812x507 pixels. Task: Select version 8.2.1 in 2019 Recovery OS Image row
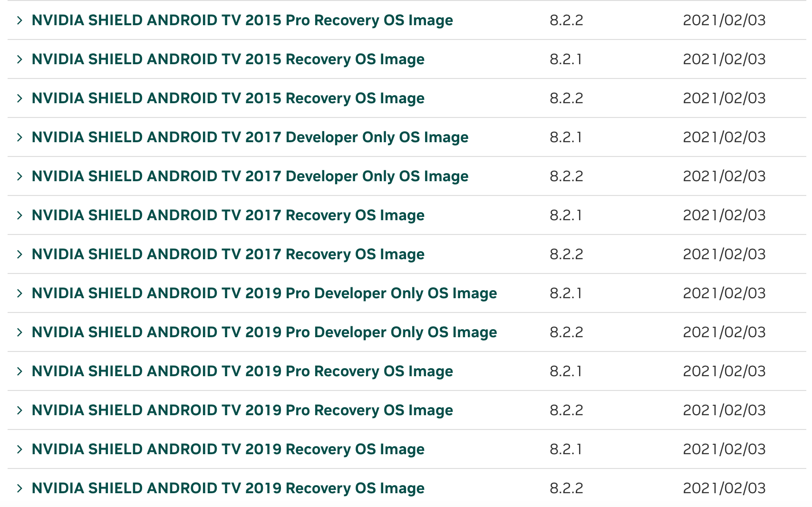coord(566,449)
